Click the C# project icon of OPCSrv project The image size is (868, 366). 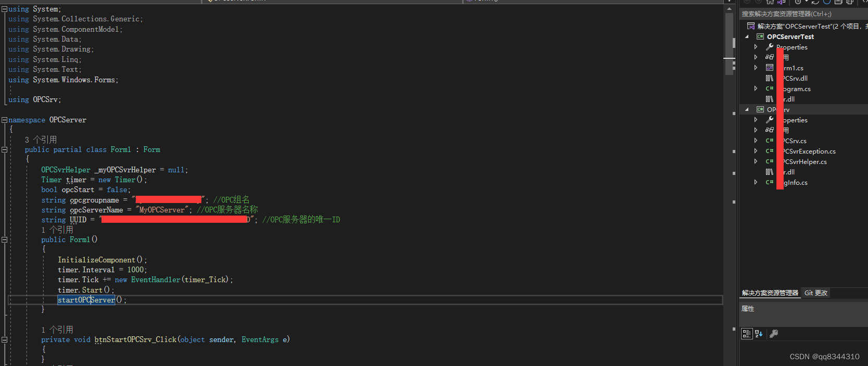pos(760,109)
